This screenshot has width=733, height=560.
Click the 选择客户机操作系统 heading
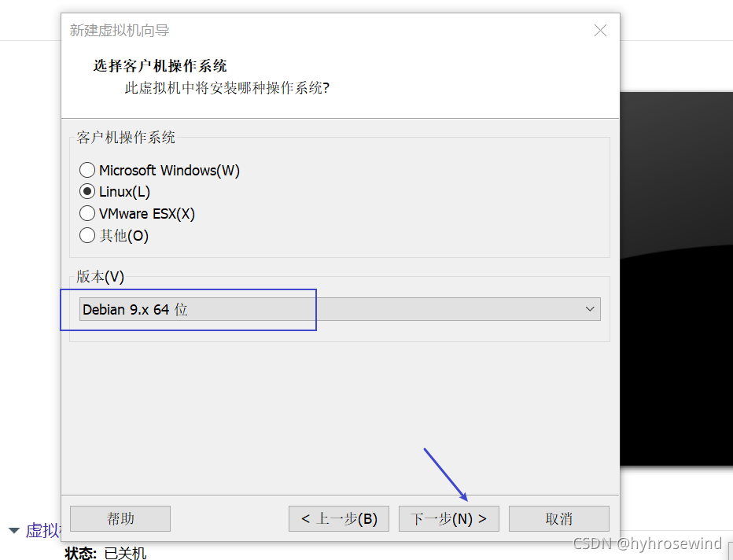click(160, 66)
